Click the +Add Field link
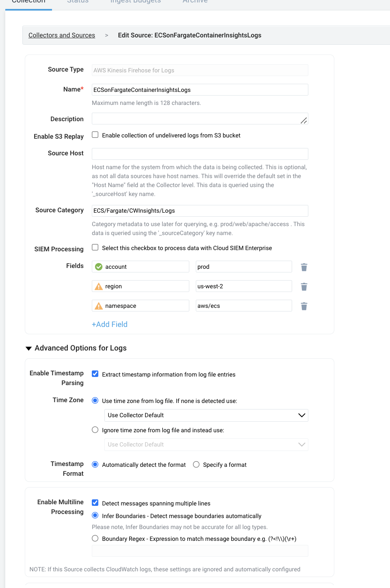The height and width of the screenshot is (588, 390). click(110, 324)
